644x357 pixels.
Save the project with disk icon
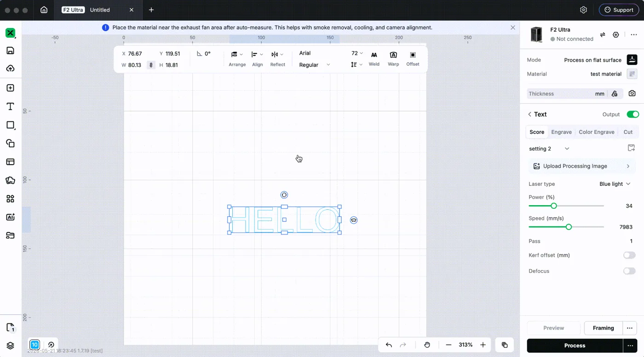coord(10,51)
